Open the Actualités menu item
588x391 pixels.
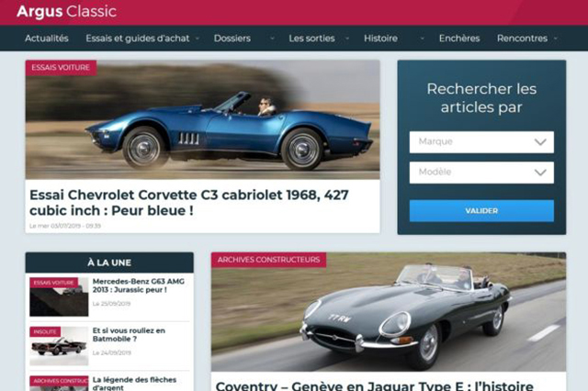(x=47, y=39)
